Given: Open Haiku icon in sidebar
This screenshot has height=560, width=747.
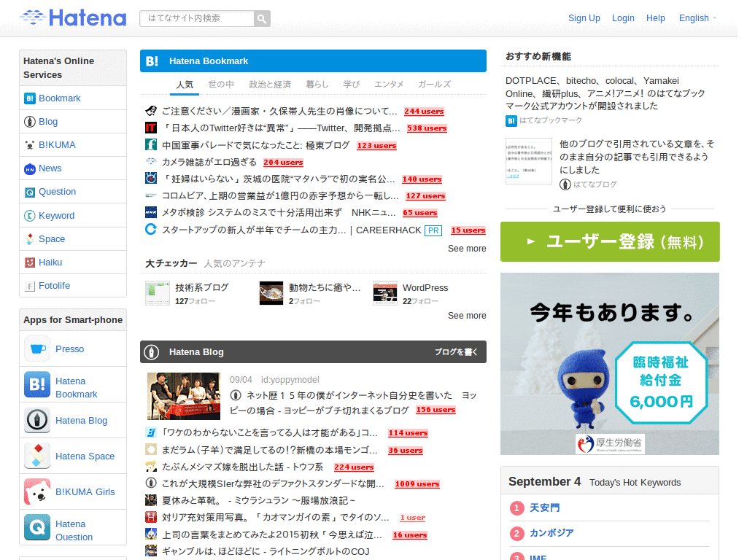Looking at the screenshot, I should [x=29, y=262].
